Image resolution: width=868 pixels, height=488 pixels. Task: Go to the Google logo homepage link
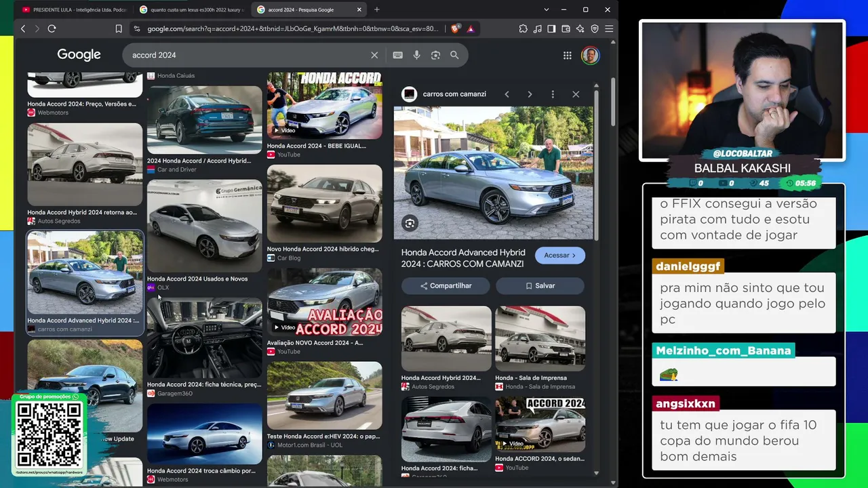click(79, 55)
